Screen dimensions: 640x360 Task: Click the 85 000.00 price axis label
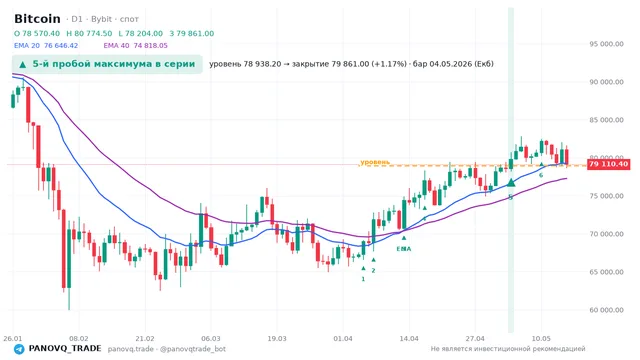point(607,120)
